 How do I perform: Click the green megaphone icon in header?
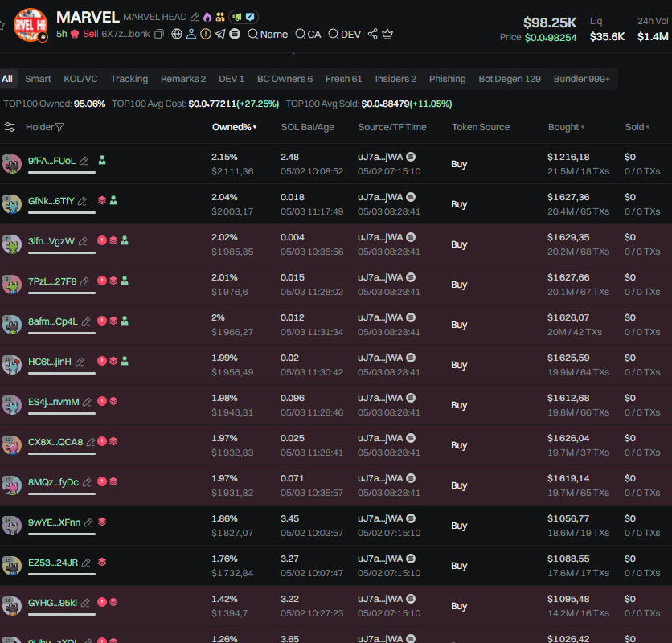click(237, 17)
